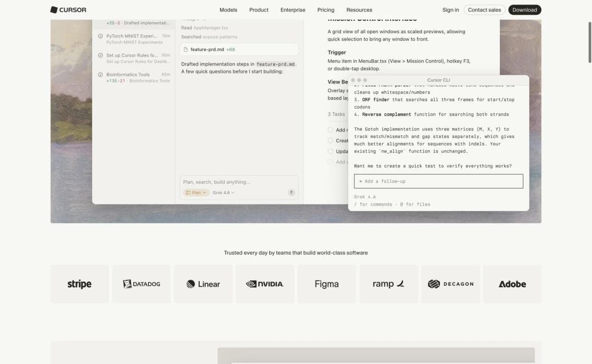Viewport: 592px width, 364px height.
Task: Open the Enterprise menu item
Action: 293,10
